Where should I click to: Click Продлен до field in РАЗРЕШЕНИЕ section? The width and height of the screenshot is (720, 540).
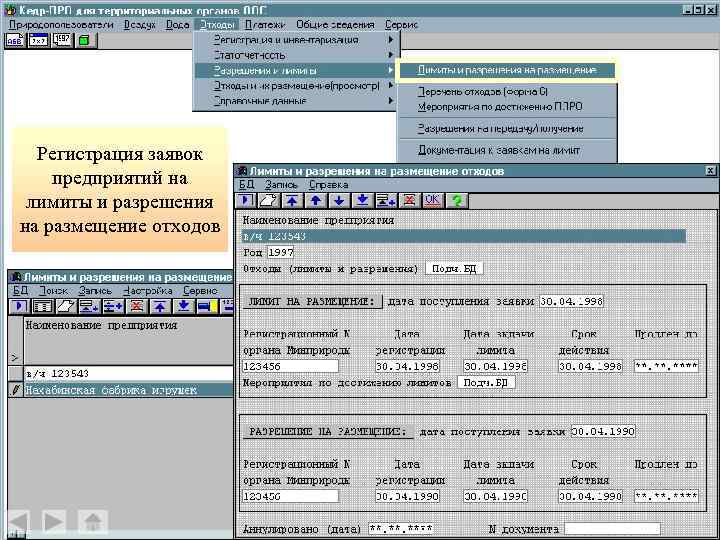[x=666, y=496]
